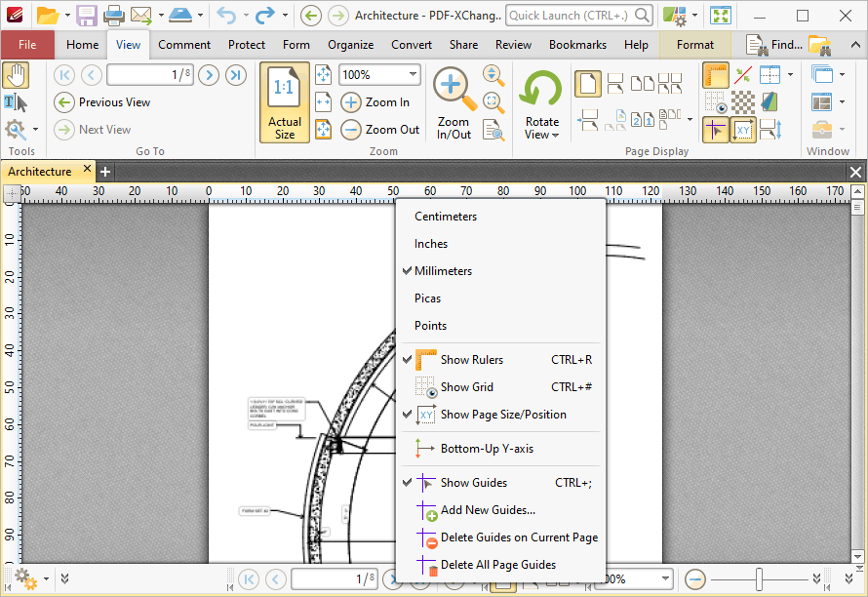The width and height of the screenshot is (868, 597).
Task: Open a new tab with plus button
Action: [105, 173]
